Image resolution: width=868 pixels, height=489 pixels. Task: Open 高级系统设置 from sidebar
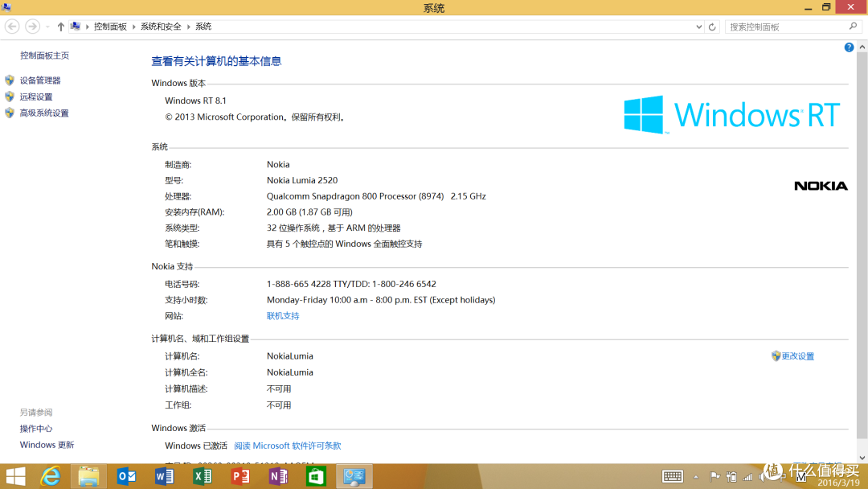coord(44,113)
